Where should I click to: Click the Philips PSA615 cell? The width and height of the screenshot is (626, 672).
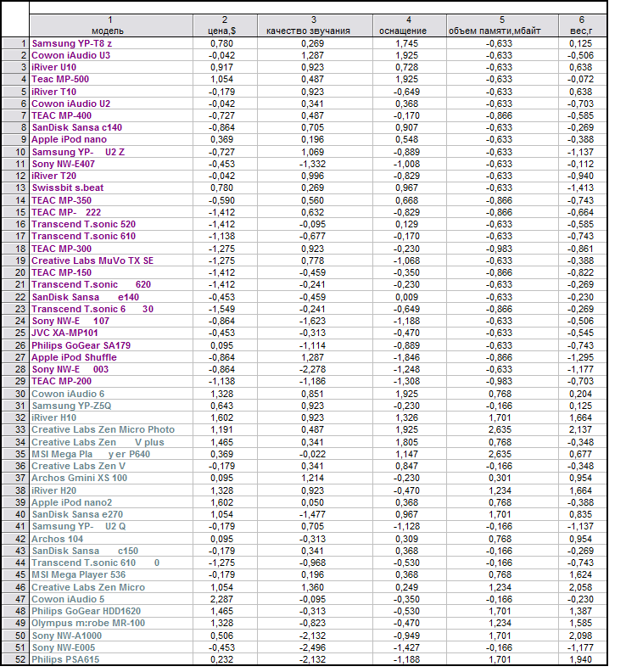coord(111,660)
